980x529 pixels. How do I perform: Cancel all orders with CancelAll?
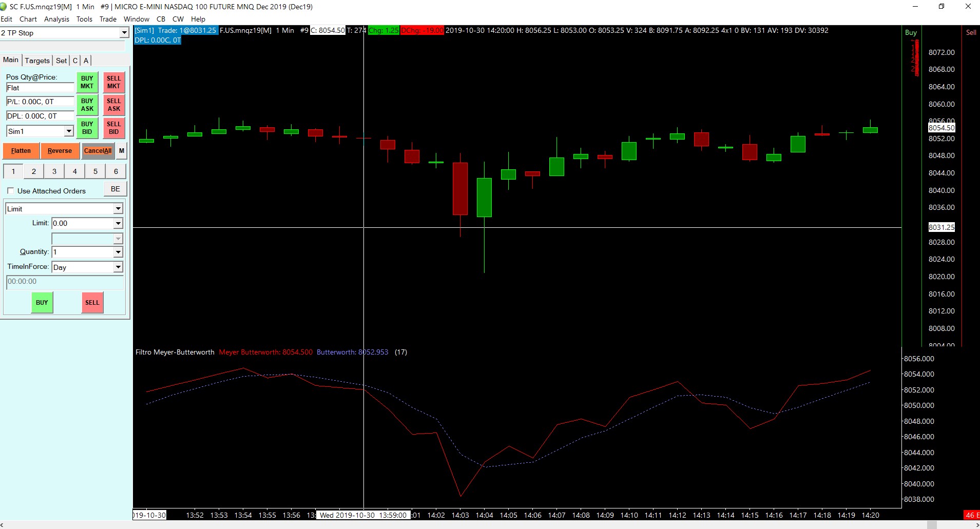click(x=98, y=151)
